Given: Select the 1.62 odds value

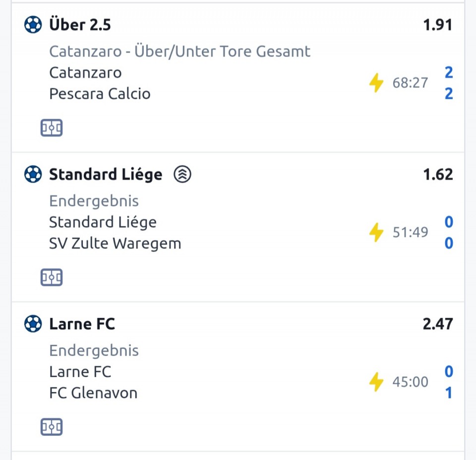Looking at the screenshot, I should (437, 175).
